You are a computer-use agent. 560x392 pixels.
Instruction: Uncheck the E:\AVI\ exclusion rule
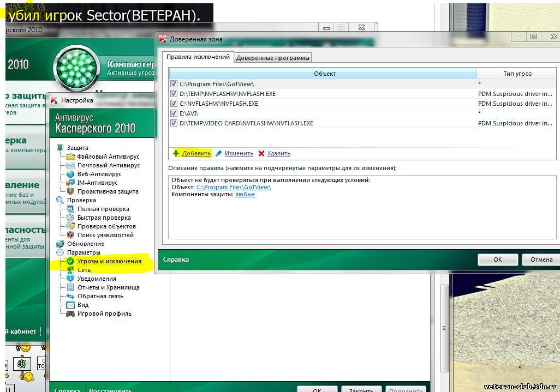pyautogui.click(x=174, y=113)
